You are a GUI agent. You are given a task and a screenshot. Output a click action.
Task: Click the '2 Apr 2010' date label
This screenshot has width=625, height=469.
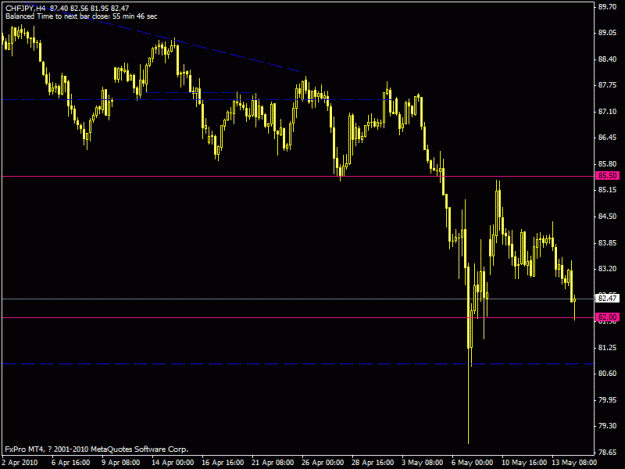(20, 463)
